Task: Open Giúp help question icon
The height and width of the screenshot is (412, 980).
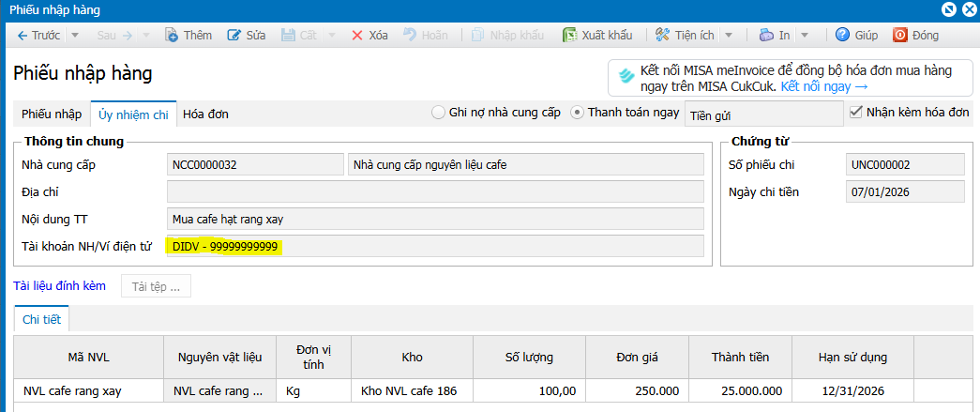Action: pos(842,35)
